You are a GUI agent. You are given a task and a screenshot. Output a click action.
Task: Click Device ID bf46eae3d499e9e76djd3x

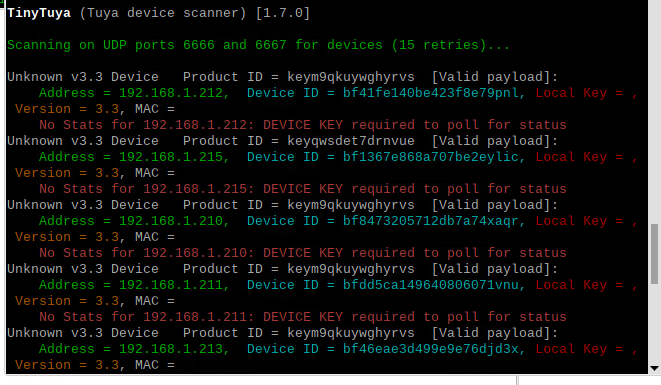[x=431, y=349]
